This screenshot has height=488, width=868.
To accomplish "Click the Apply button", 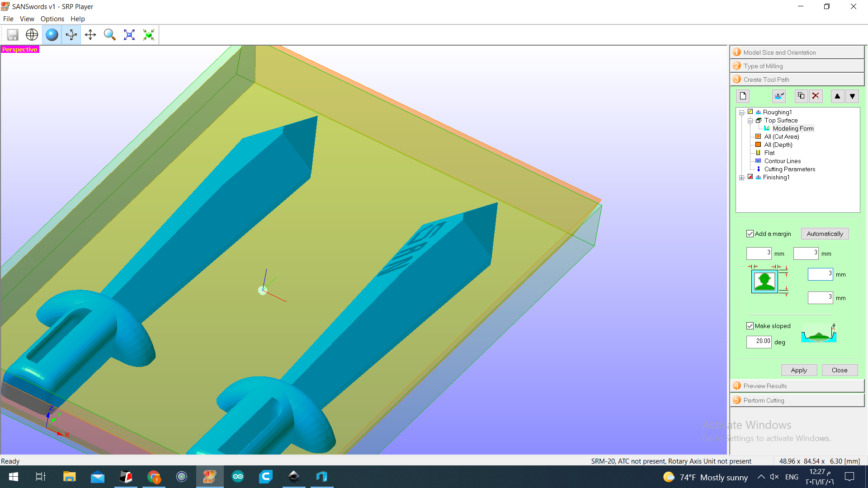I will [799, 370].
